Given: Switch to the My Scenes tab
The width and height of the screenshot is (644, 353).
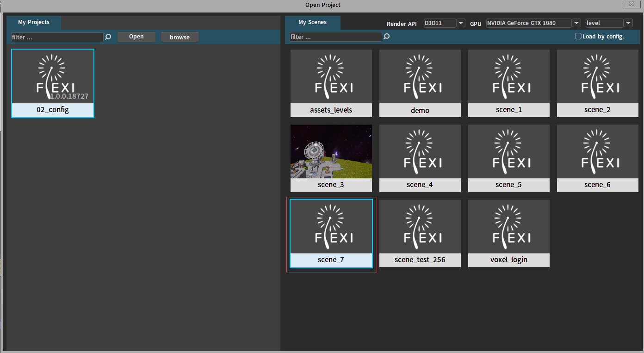Looking at the screenshot, I should click(x=312, y=22).
